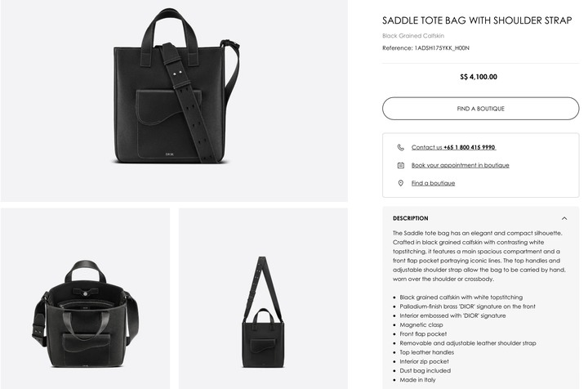
Task: Click the Find a Boutique button
Action: tap(480, 109)
